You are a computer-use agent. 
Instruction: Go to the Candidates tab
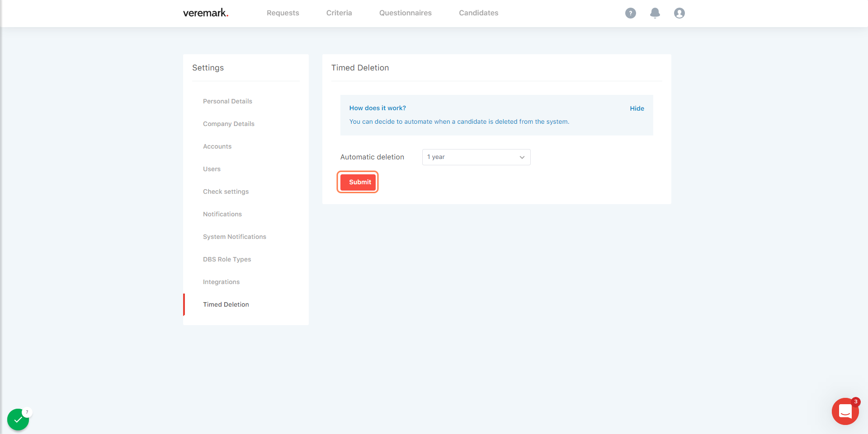pos(479,13)
